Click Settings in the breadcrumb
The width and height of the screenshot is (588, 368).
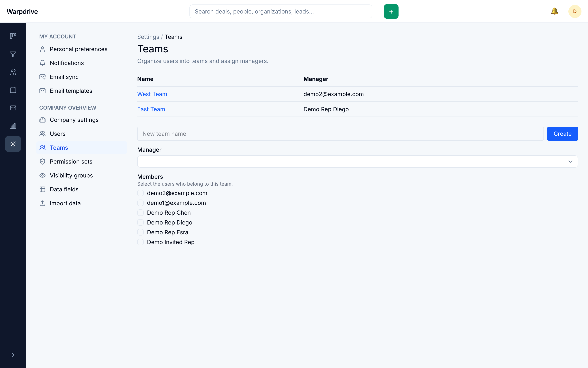click(148, 37)
